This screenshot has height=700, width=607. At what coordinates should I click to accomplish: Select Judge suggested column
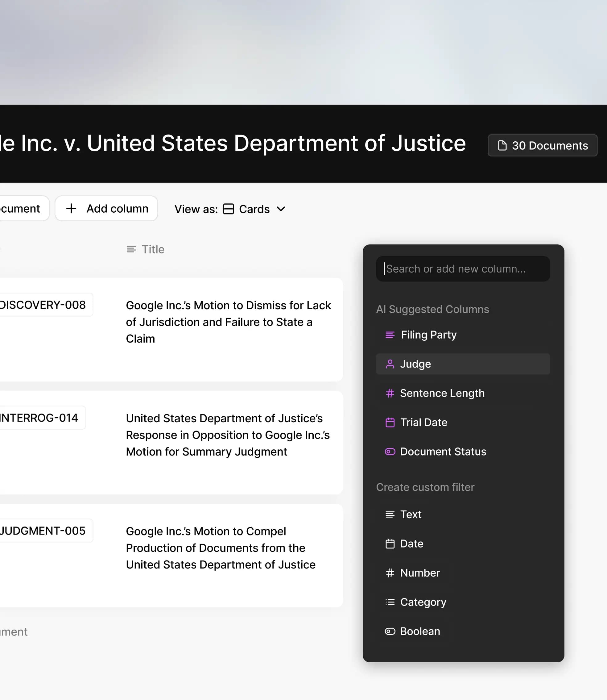point(463,364)
